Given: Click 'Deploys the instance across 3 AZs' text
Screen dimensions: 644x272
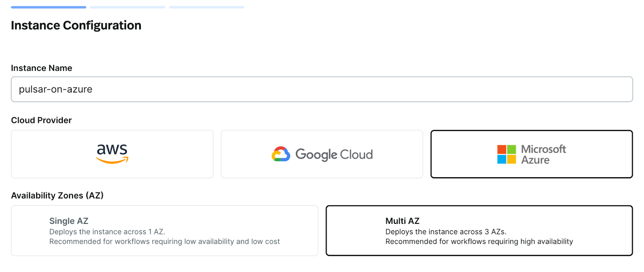Looking at the screenshot, I should pos(446,232).
